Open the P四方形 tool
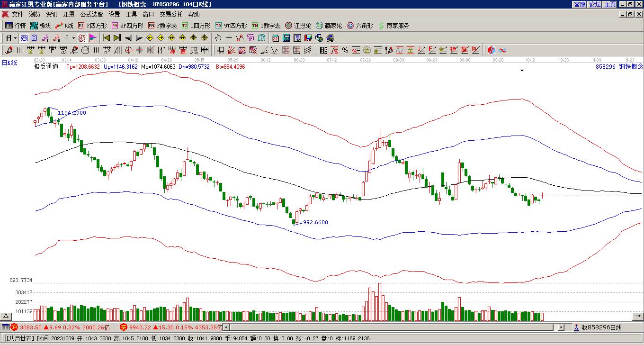 [93, 26]
